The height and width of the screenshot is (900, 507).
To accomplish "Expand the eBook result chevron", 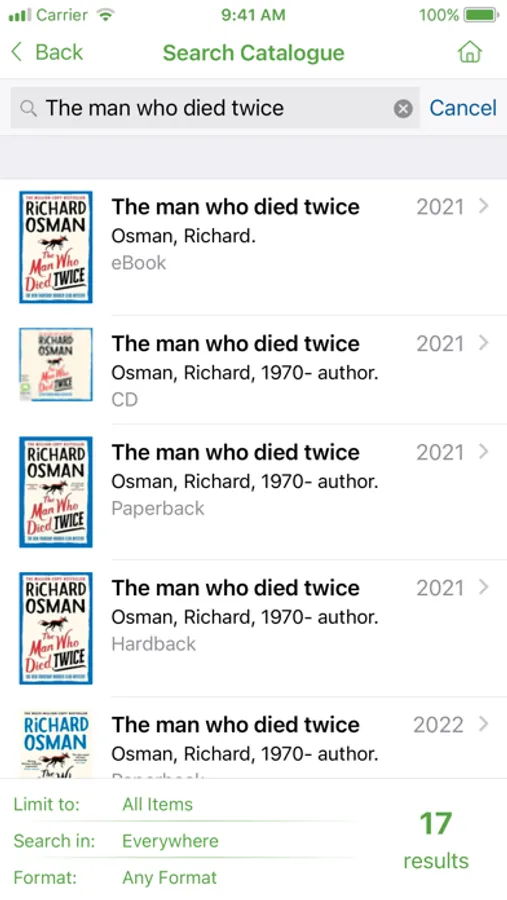I will [x=483, y=206].
